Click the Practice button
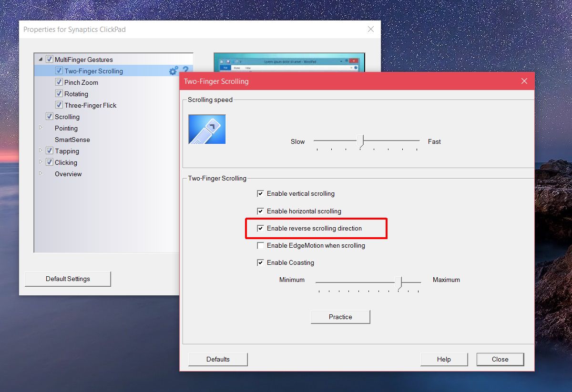 pyautogui.click(x=340, y=316)
